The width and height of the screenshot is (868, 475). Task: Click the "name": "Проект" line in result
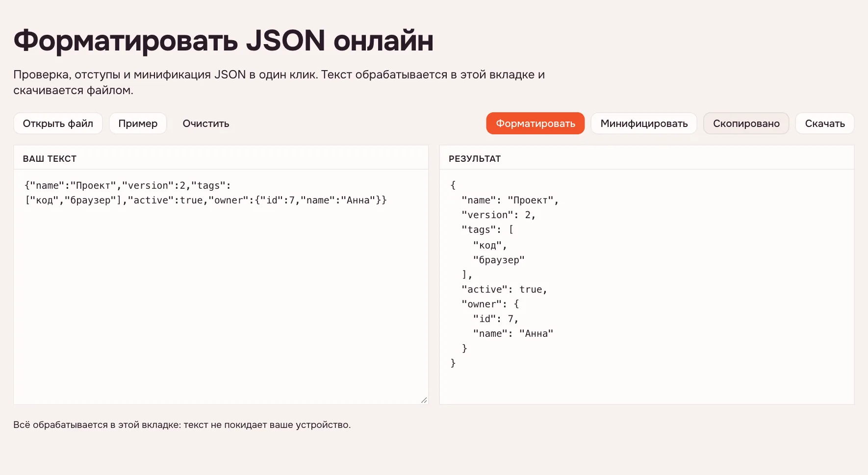pyautogui.click(x=510, y=200)
